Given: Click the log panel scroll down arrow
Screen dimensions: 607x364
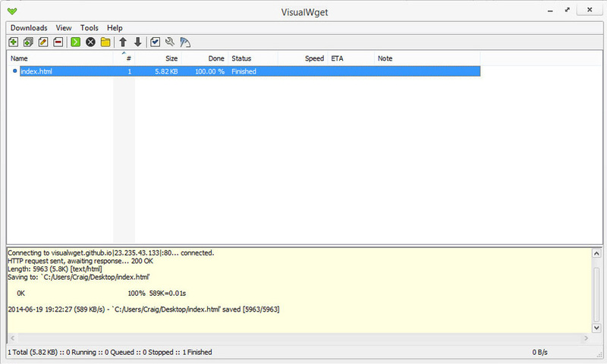Looking at the screenshot, I should (x=596, y=328).
